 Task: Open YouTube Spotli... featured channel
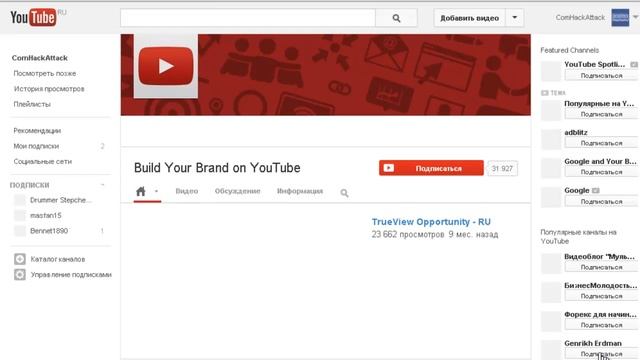(x=595, y=64)
